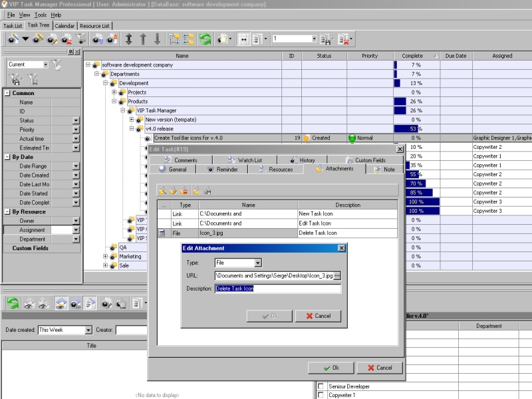Click Ok in the Edit Task dialog
The width and height of the screenshot is (532, 399).
point(331,368)
